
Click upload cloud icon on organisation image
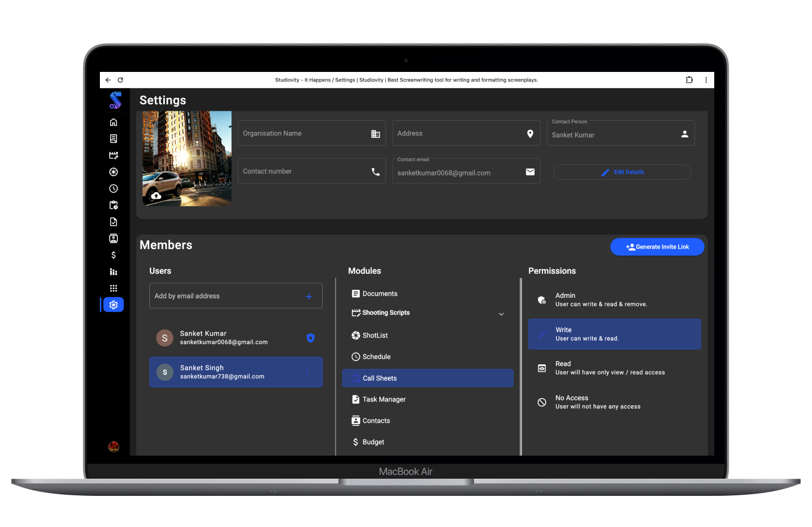click(x=156, y=196)
